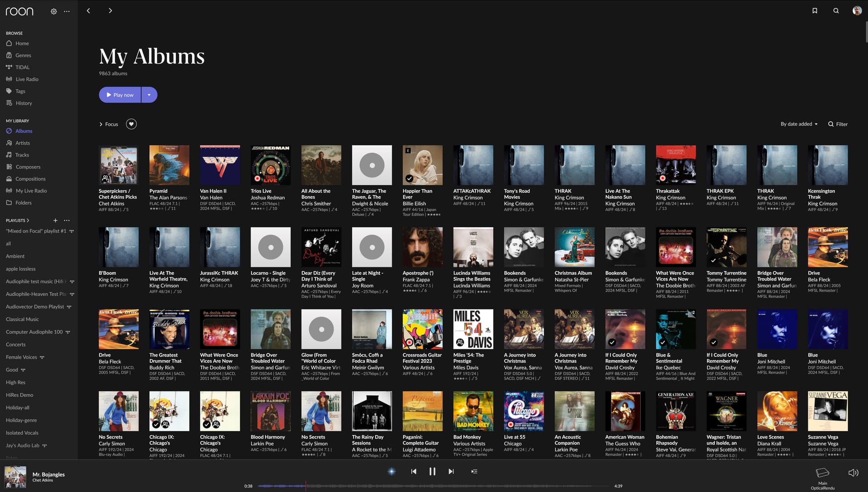
Task: Expand the Focus options
Action: pos(108,124)
